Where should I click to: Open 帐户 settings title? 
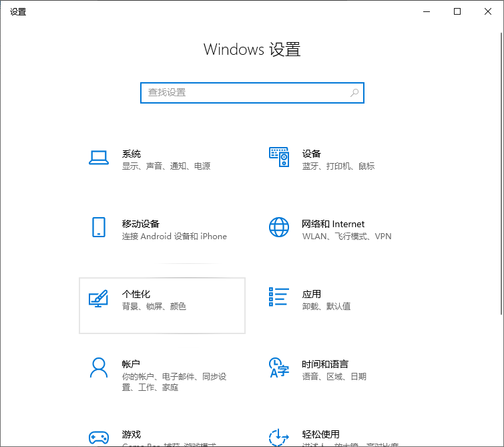pos(131,364)
